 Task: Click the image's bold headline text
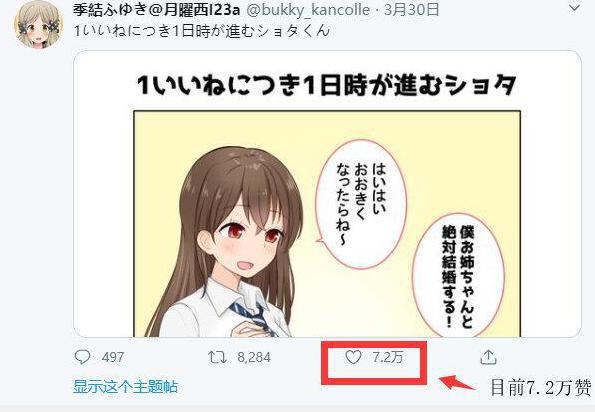[x=327, y=85]
